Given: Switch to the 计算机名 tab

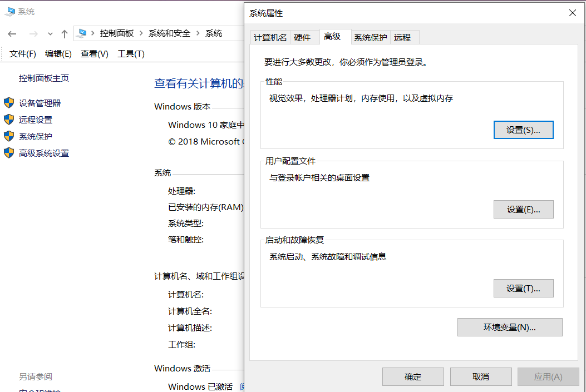Looking at the screenshot, I should click(270, 37).
